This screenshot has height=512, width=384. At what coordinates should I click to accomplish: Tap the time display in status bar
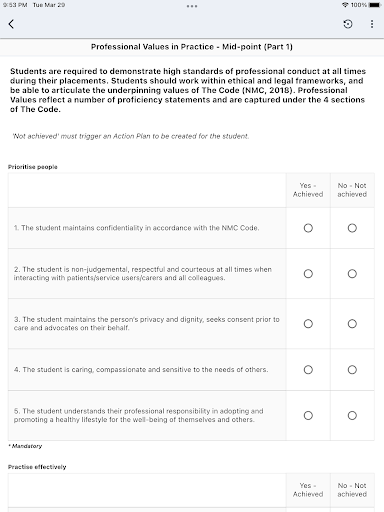tap(15, 5)
